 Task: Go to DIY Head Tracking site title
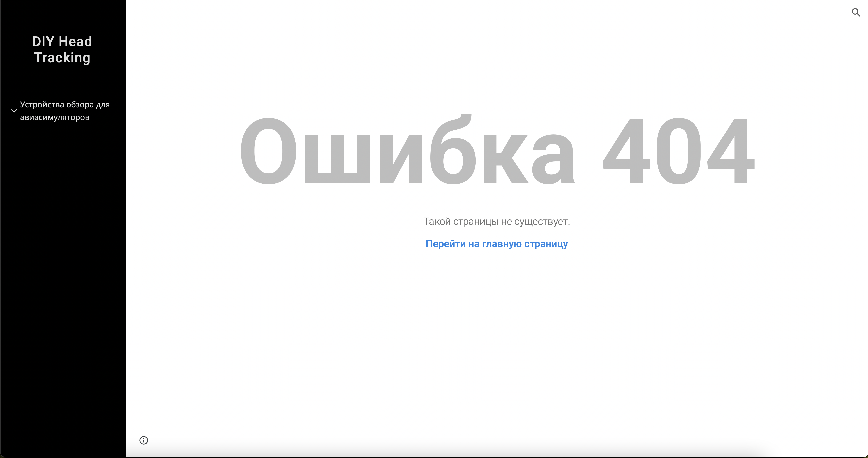(62, 49)
